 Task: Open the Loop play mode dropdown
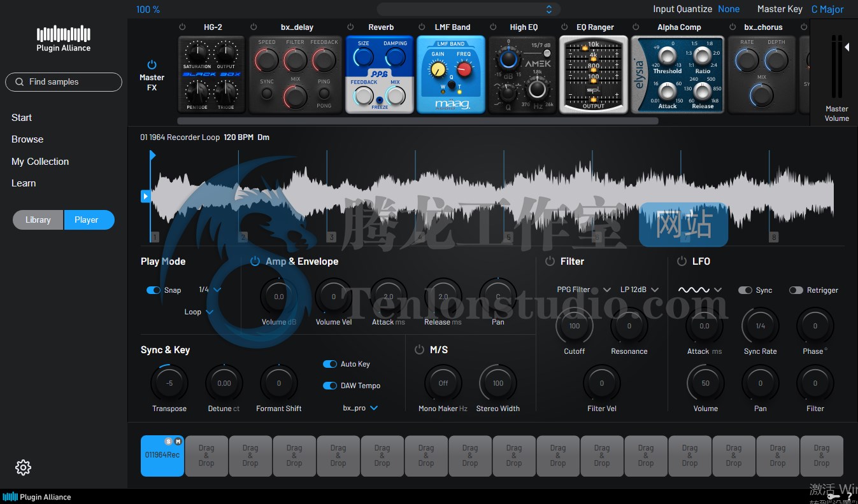point(199,312)
